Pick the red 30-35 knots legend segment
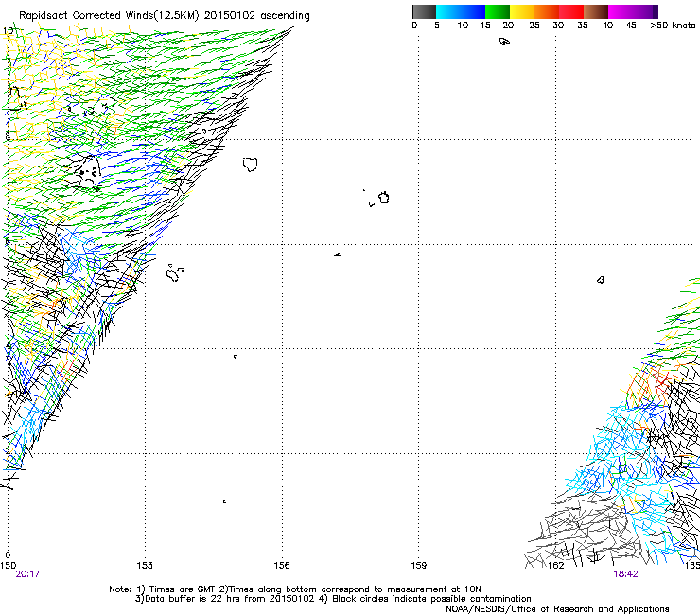This screenshot has width=700, height=615. point(571,11)
